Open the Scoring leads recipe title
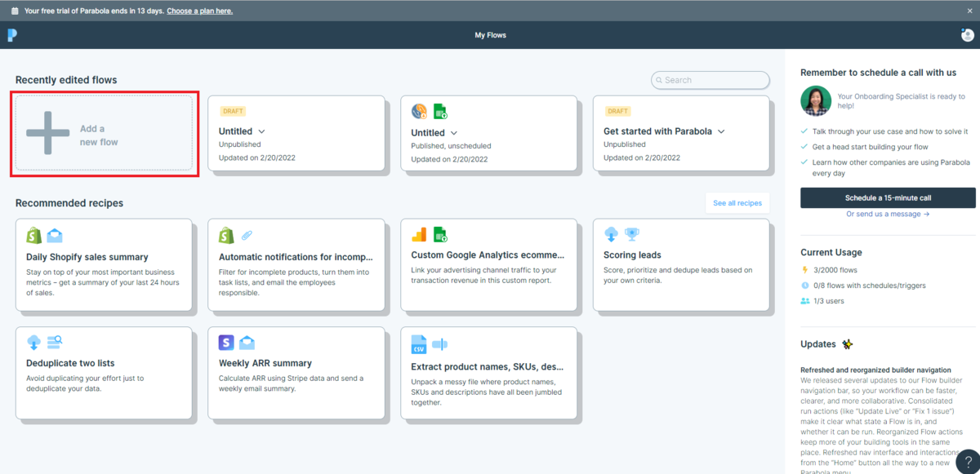980x474 pixels. (x=632, y=255)
